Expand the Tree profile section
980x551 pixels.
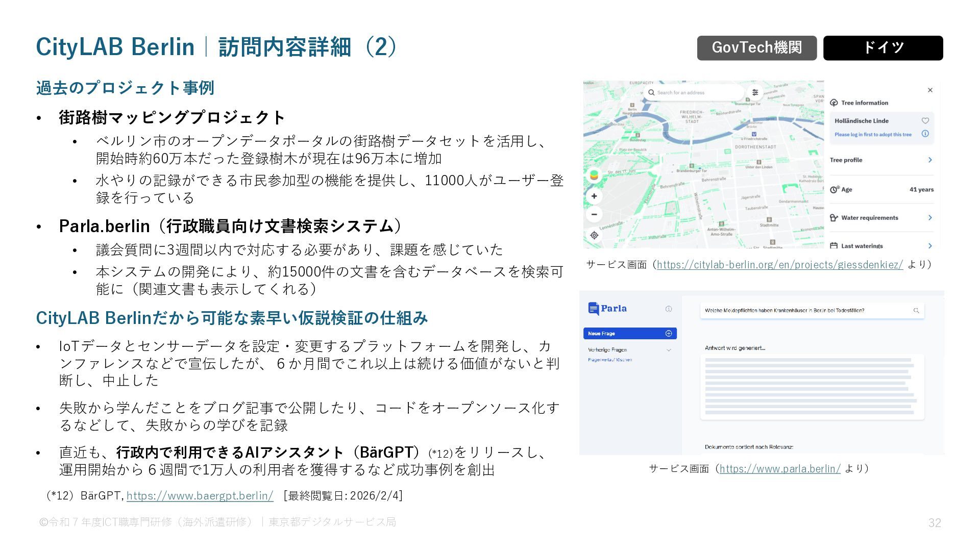[x=930, y=160]
